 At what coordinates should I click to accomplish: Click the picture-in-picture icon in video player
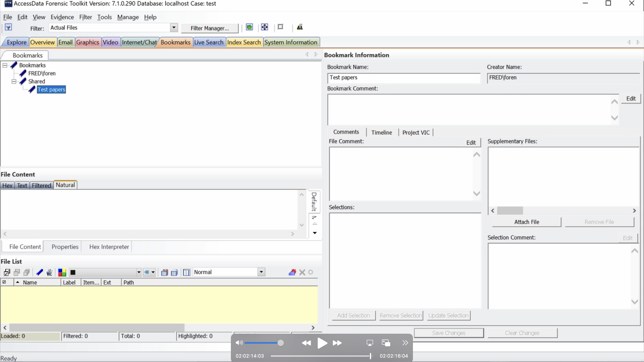pos(386,343)
